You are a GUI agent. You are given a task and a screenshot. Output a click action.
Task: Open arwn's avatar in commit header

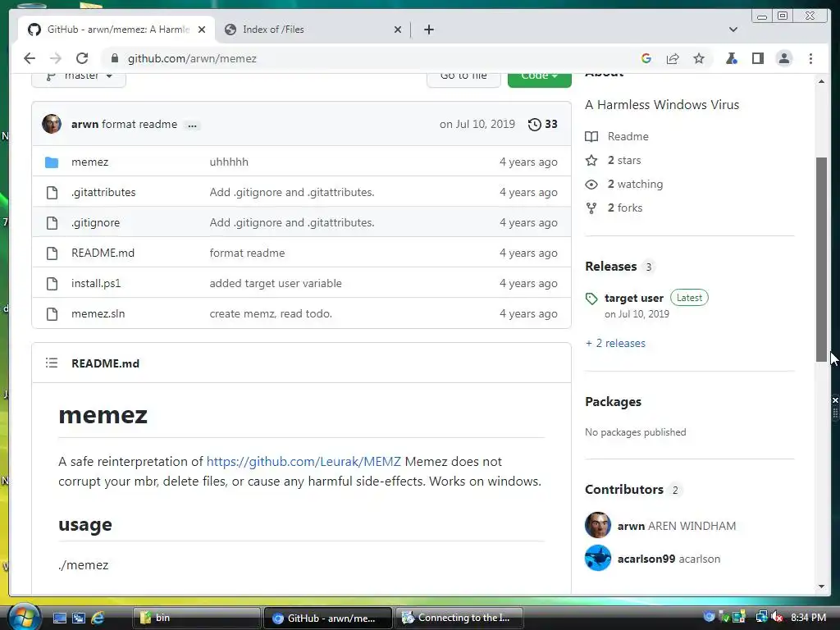click(52, 124)
